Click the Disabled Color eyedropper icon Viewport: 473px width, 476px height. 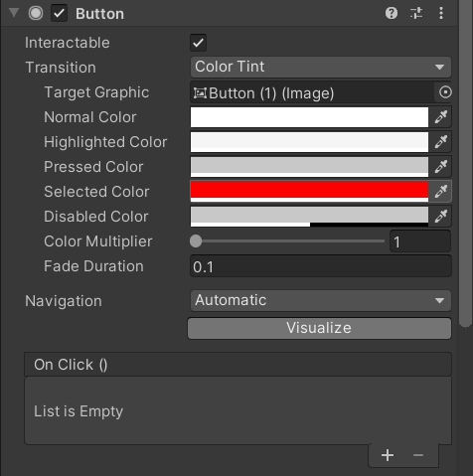point(441,217)
